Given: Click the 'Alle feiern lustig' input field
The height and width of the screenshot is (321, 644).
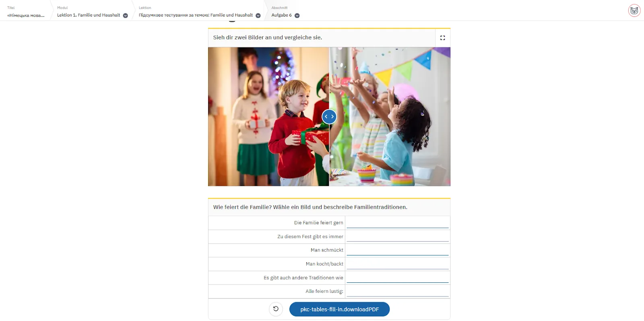Looking at the screenshot, I should [x=398, y=291].
